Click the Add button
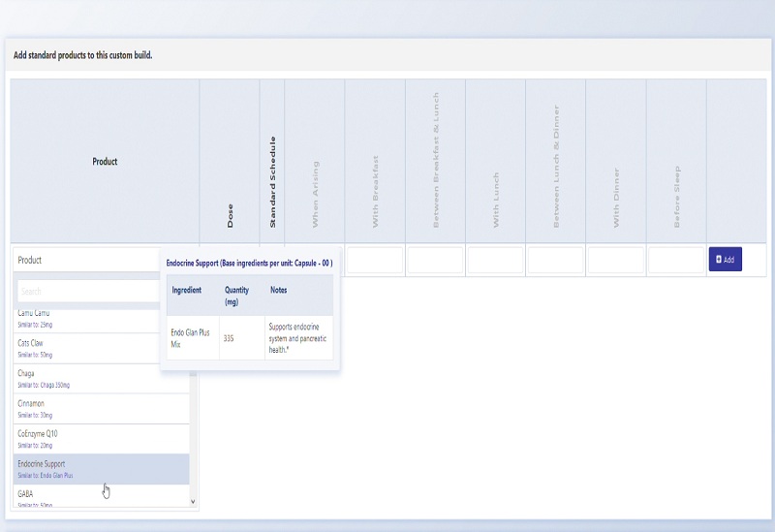Image resolution: width=775 pixels, height=532 pixels. coord(725,260)
